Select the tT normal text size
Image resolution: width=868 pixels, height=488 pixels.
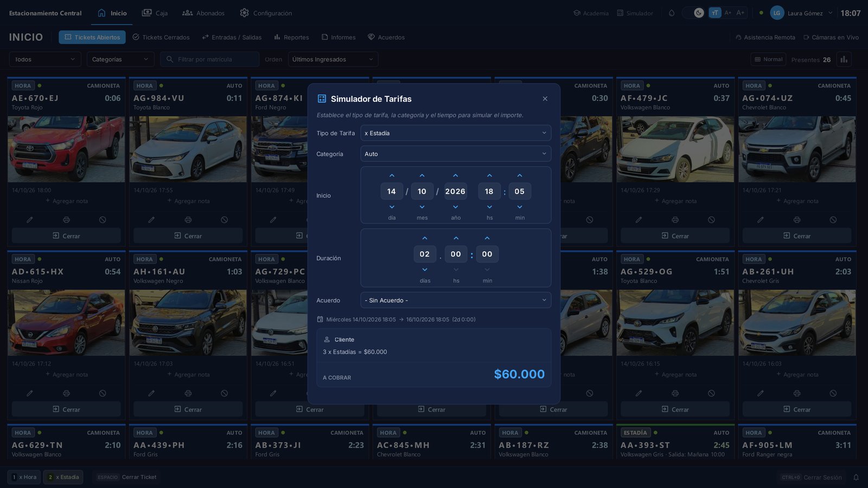[x=715, y=12]
